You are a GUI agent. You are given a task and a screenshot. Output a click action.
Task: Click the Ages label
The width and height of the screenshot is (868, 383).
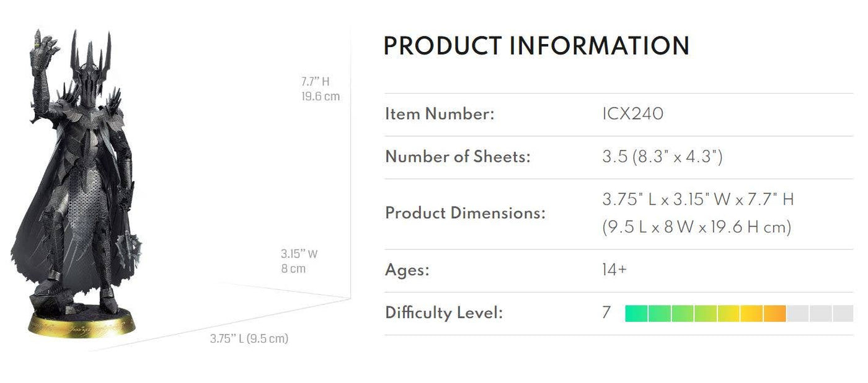point(407,270)
